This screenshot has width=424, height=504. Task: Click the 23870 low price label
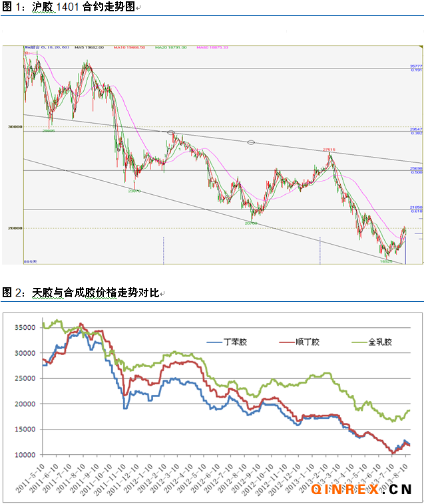[134, 190]
